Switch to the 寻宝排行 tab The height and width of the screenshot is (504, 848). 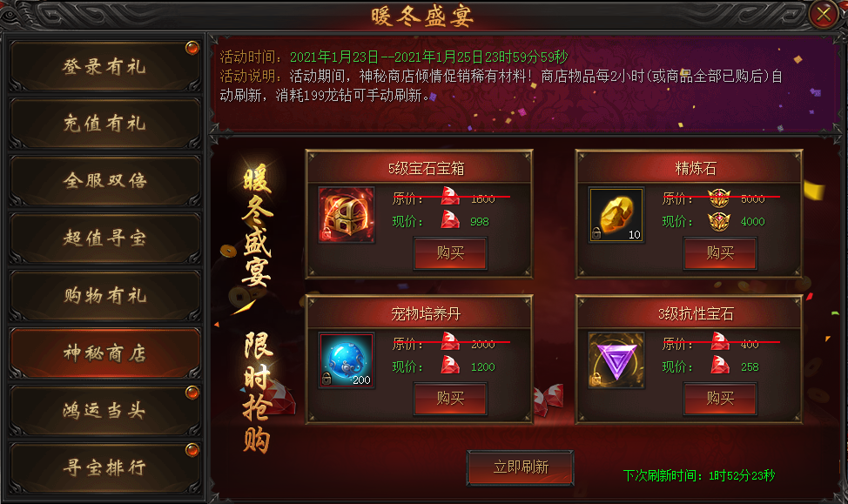105,467
